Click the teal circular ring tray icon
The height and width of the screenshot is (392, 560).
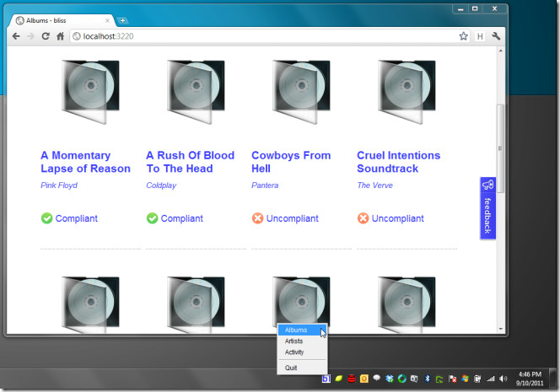(401, 379)
